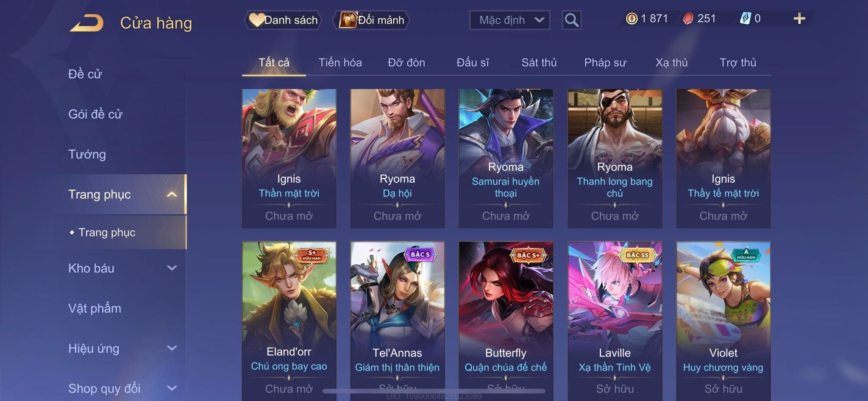
Task: Switch to the Pháp sư tab
Action: [x=605, y=63]
